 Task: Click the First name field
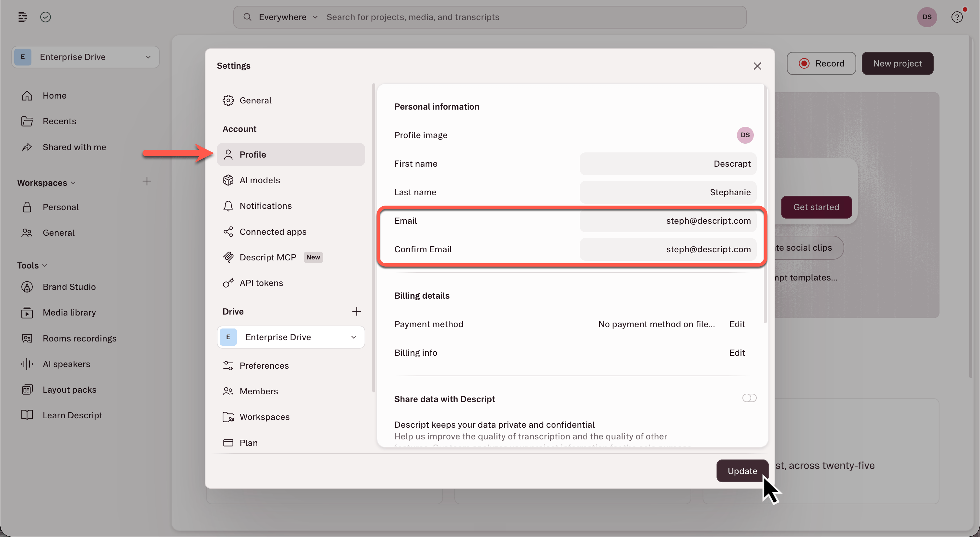(668, 164)
